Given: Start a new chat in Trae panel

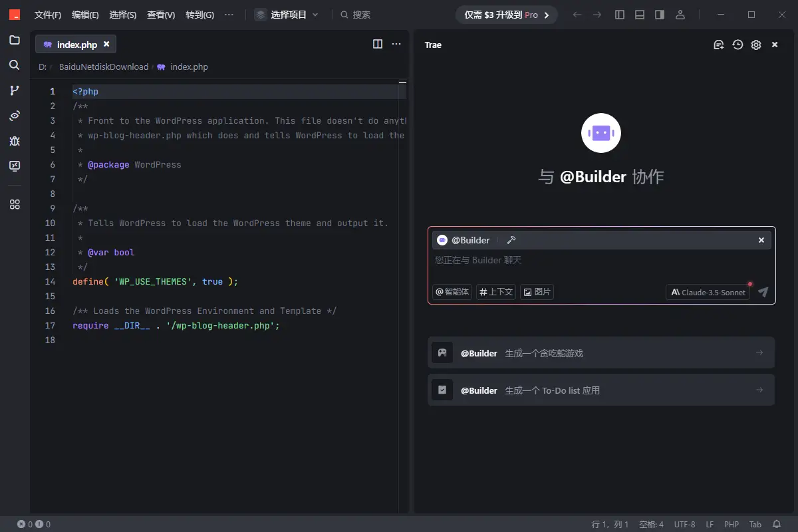Looking at the screenshot, I should point(718,45).
